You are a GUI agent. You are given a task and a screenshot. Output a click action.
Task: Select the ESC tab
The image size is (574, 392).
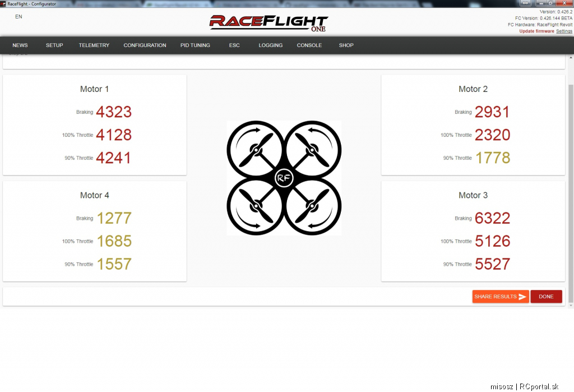point(234,45)
